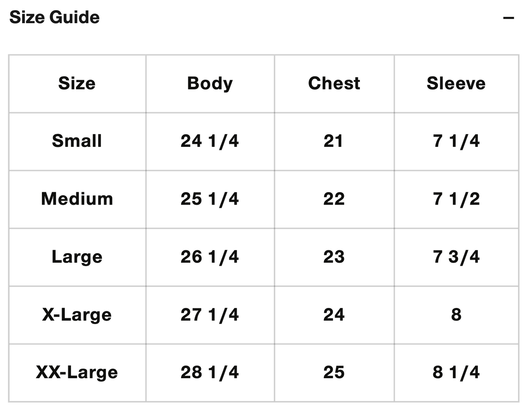The width and height of the screenshot is (532, 415).
Task: Click the Medium chest value 22
Action: (334, 199)
